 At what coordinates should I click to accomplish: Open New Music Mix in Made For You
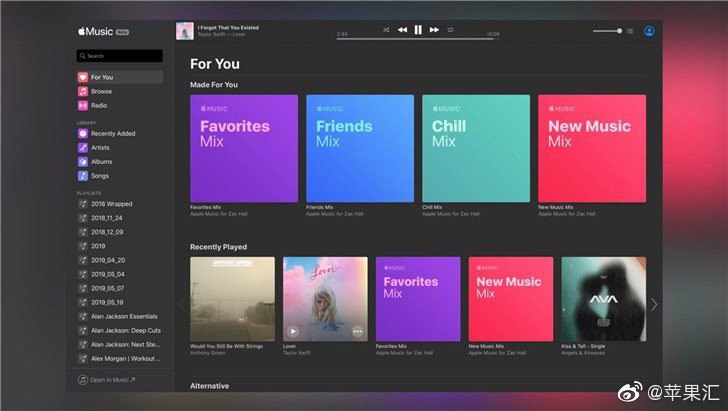pos(592,149)
